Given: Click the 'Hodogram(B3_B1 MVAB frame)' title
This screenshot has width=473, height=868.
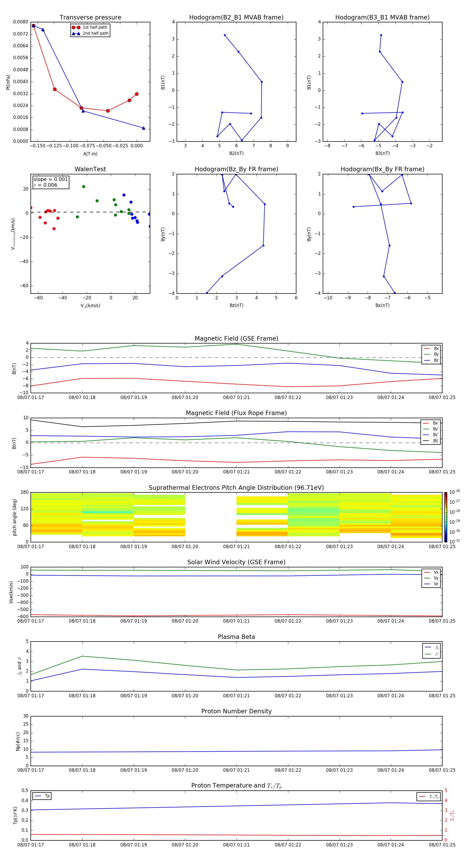Looking at the screenshot, I should coord(382,18).
